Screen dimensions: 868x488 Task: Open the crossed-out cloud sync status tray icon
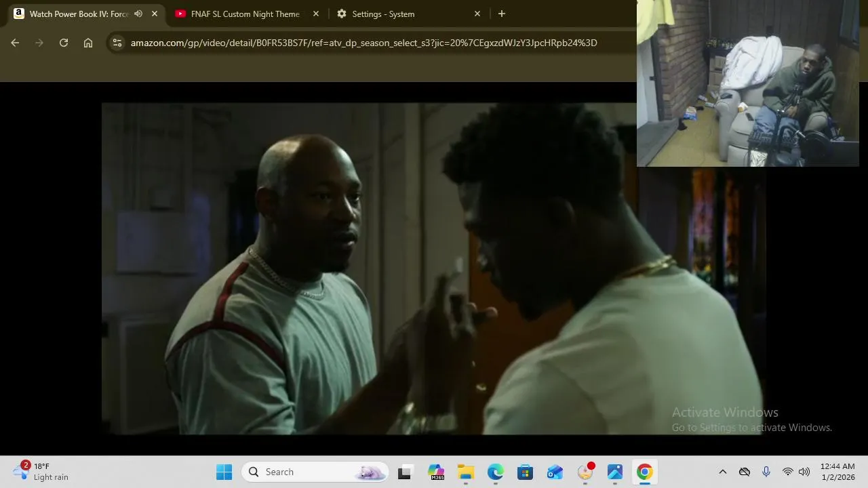pyautogui.click(x=745, y=472)
